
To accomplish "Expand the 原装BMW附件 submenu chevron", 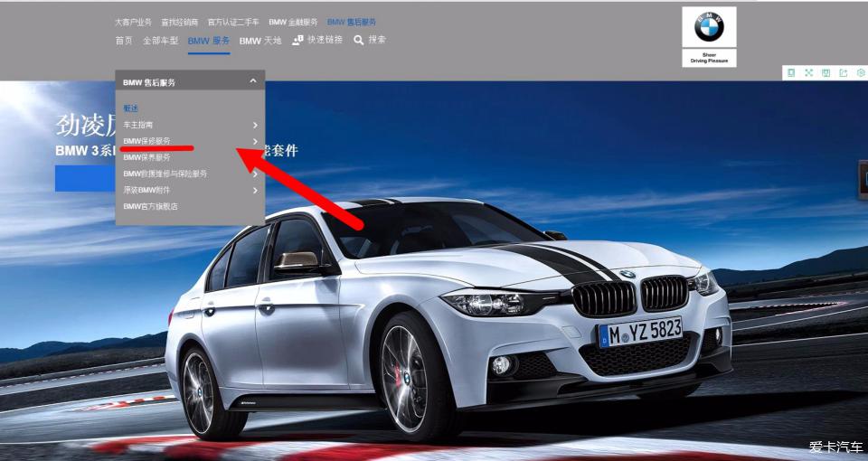I will click(255, 190).
